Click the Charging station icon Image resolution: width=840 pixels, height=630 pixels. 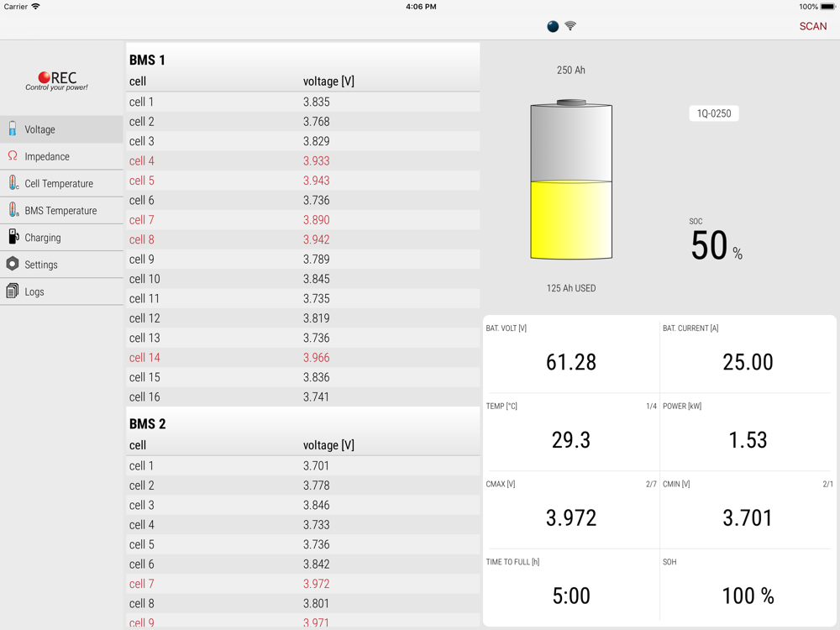[13, 236]
